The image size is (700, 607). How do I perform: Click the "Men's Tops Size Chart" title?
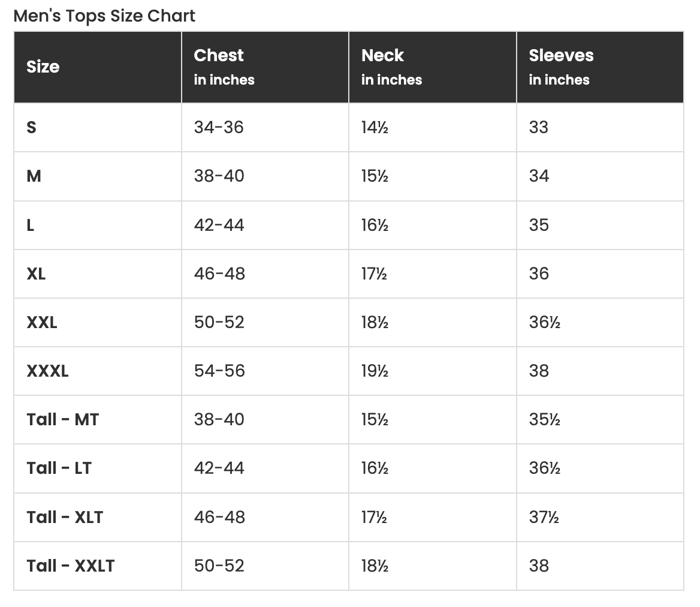(x=104, y=16)
